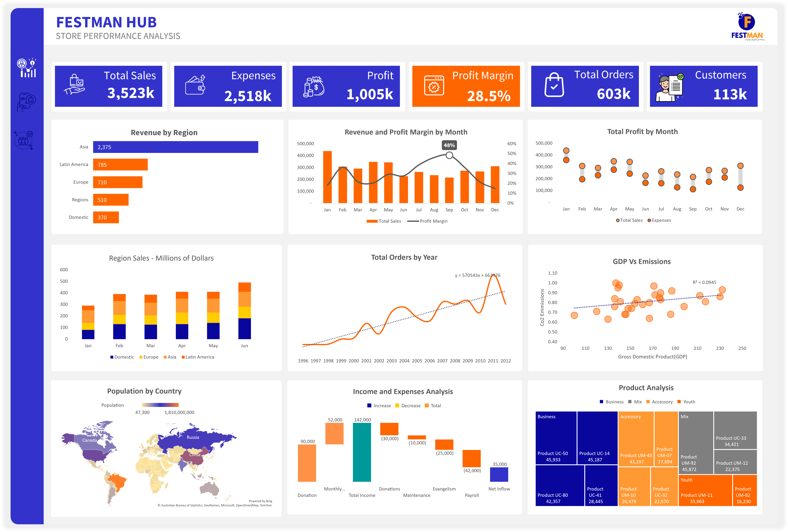Click the Business legend in Product Analysis
Viewport: 788px width, 532px height.
point(612,402)
